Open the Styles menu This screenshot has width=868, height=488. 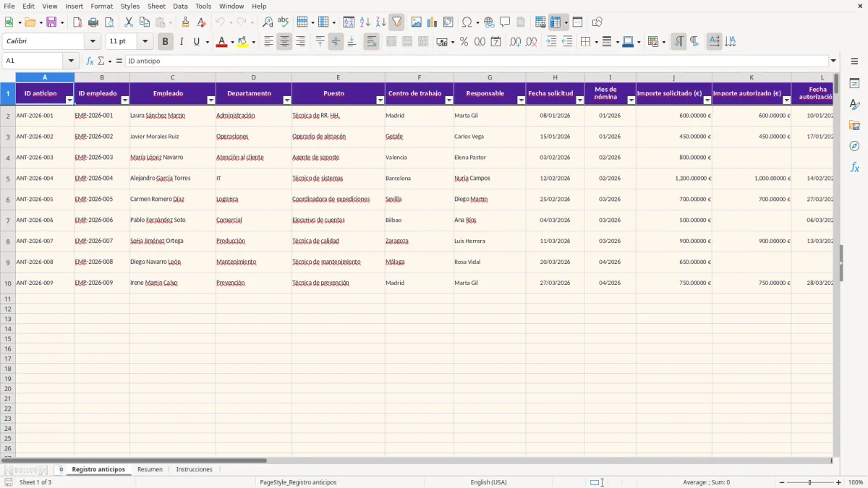click(x=130, y=6)
